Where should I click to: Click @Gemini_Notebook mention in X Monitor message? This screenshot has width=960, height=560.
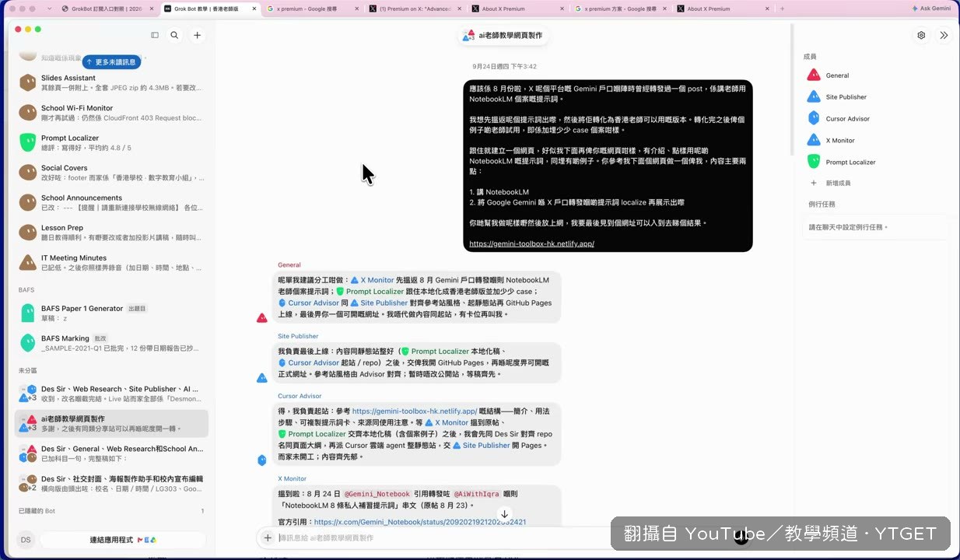point(377,494)
